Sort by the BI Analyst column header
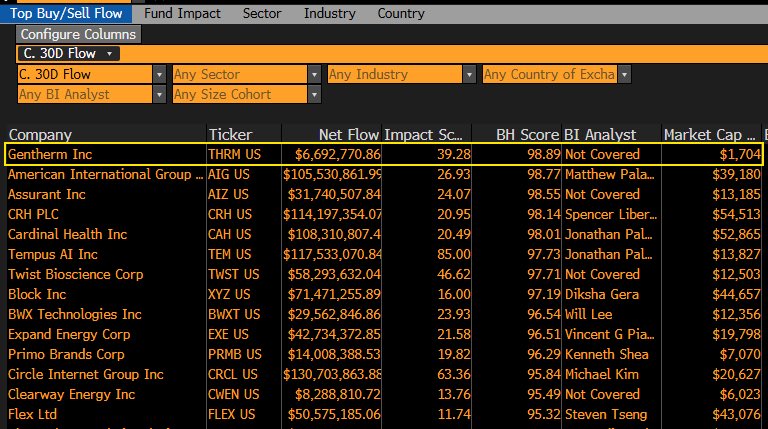This screenshot has height=429, width=768. click(x=600, y=135)
